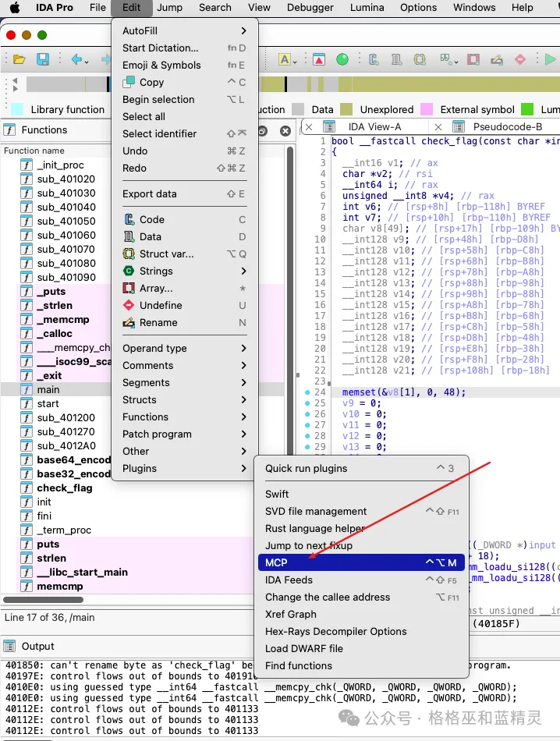Toggle breakpoint dot at line 26
This screenshot has width=560, height=741.
coord(307,414)
